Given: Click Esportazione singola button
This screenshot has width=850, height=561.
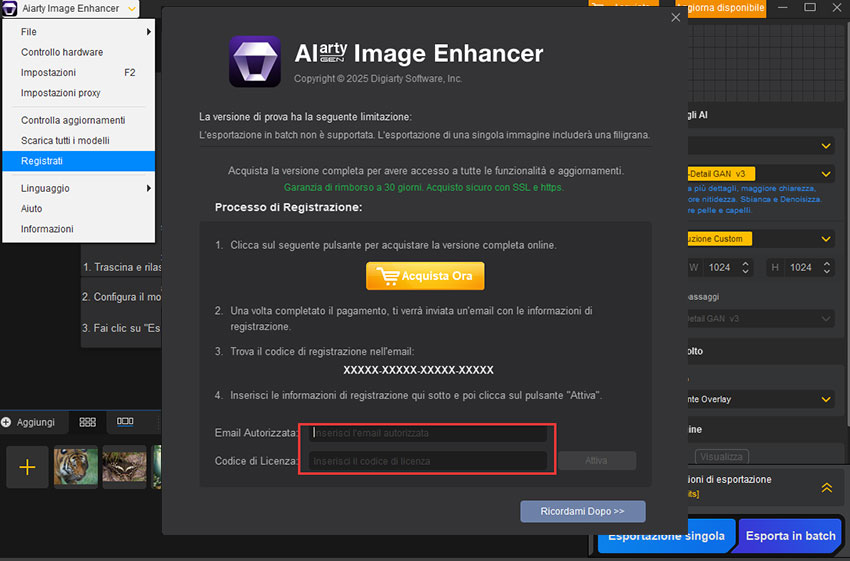Looking at the screenshot, I should point(667,536).
